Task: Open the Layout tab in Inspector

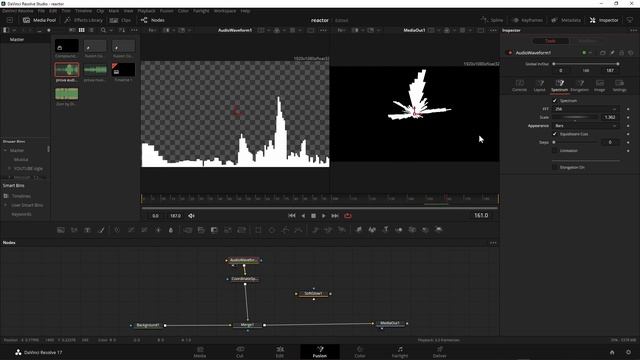Action: pos(539,86)
